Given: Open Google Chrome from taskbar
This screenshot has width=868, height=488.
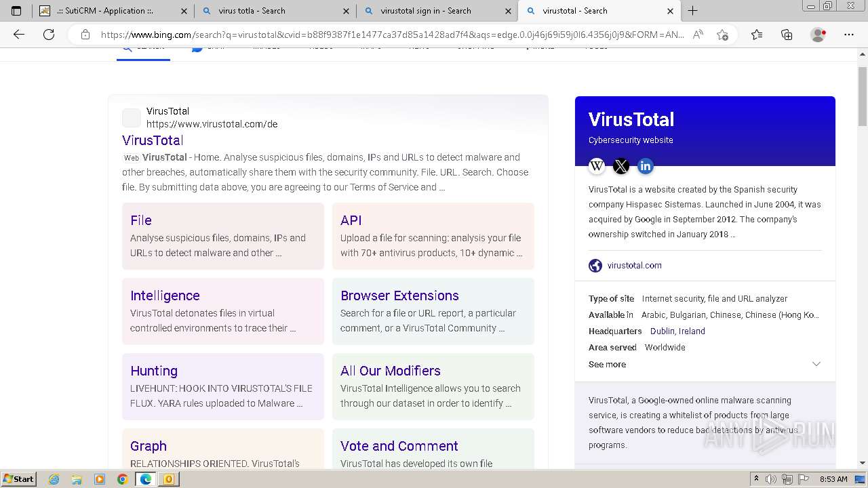Looking at the screenshot, I should pos(122,479).
